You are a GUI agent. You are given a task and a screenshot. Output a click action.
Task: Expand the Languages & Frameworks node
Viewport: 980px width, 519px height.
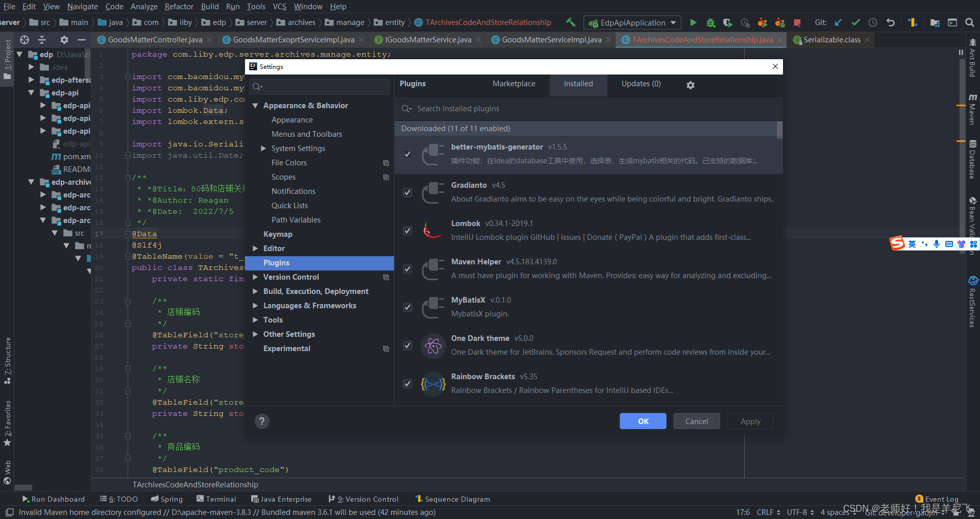click(x=255, y=306)
